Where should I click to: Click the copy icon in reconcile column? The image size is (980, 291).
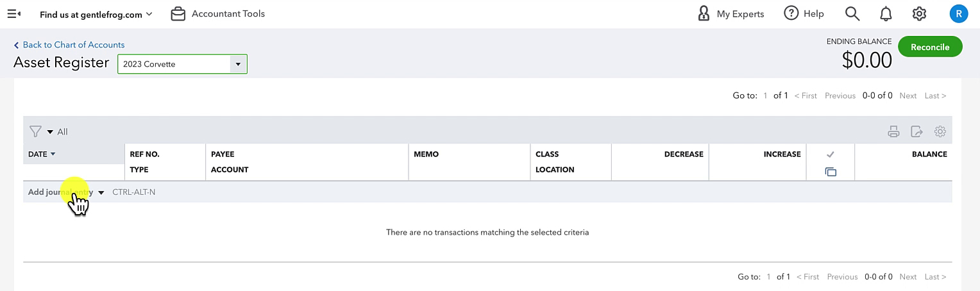click(831, 172)
